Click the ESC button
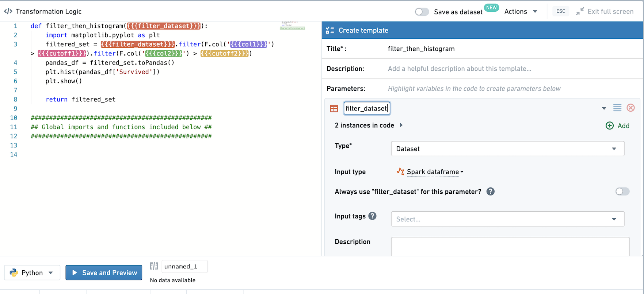 pyautogui.click(x=561, y=11)
